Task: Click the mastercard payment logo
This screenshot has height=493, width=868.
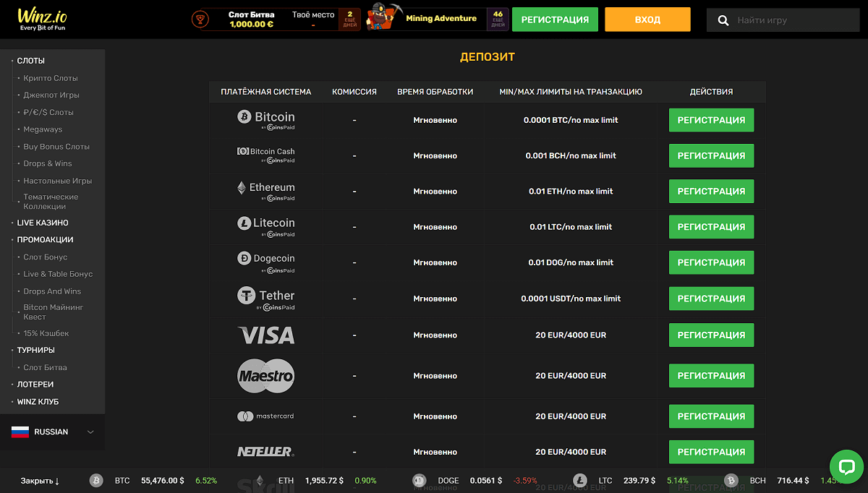Action: 265,416
